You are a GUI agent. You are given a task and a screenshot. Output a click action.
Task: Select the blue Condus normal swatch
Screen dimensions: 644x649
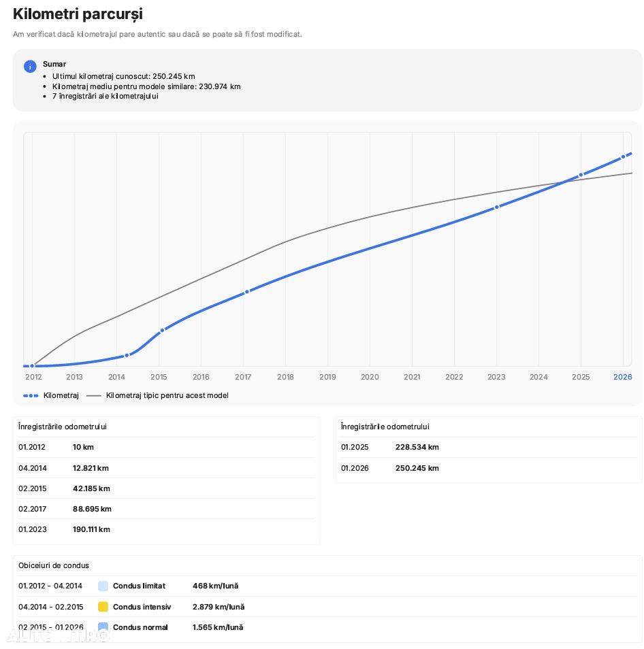coord(103,627)
